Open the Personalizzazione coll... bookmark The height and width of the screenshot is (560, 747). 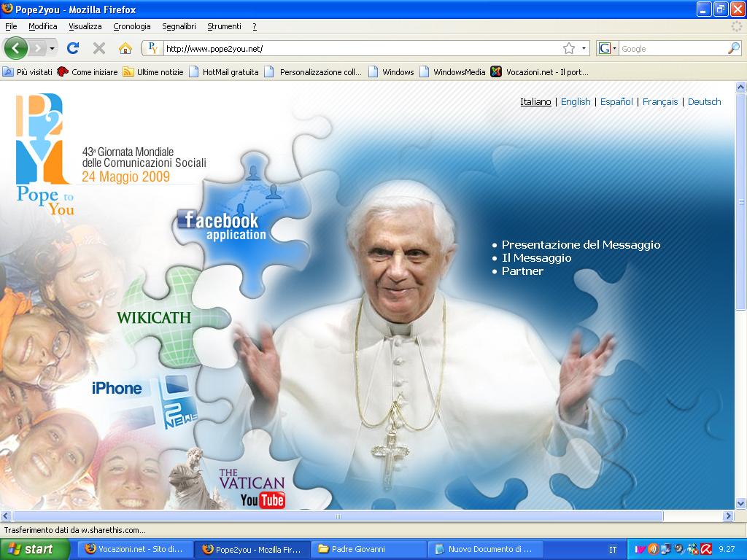[x=314, y=72]
